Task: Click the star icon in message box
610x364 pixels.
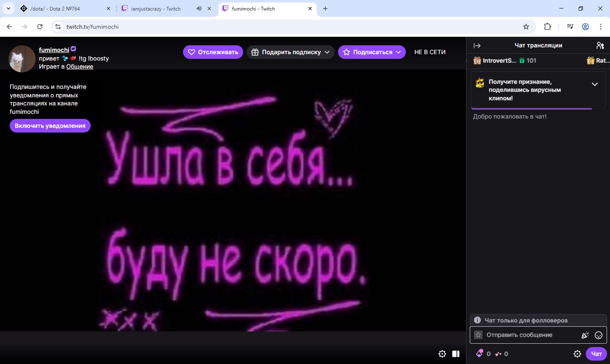Action: [x=478, y=335]
